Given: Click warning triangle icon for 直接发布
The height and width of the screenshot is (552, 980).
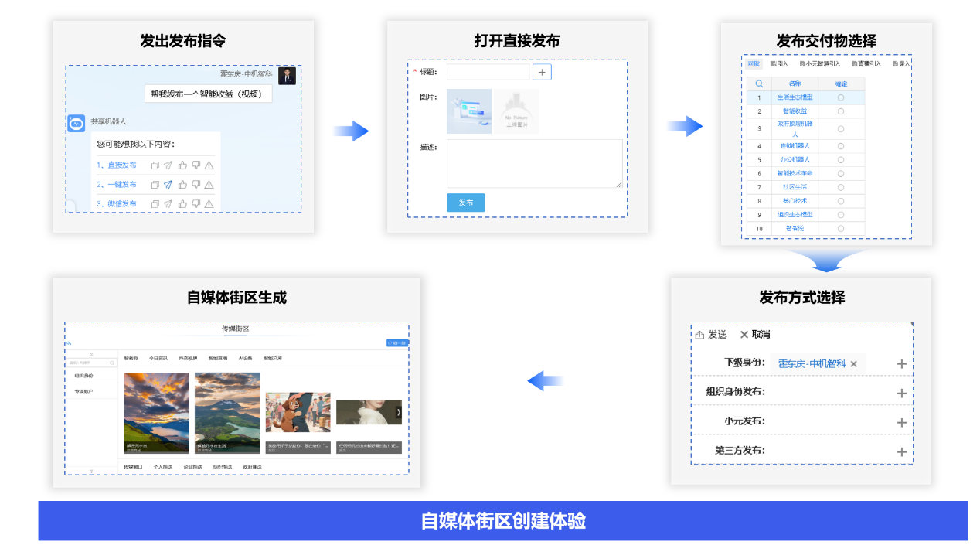Looking at the screenshot, I should click(209, 165).
